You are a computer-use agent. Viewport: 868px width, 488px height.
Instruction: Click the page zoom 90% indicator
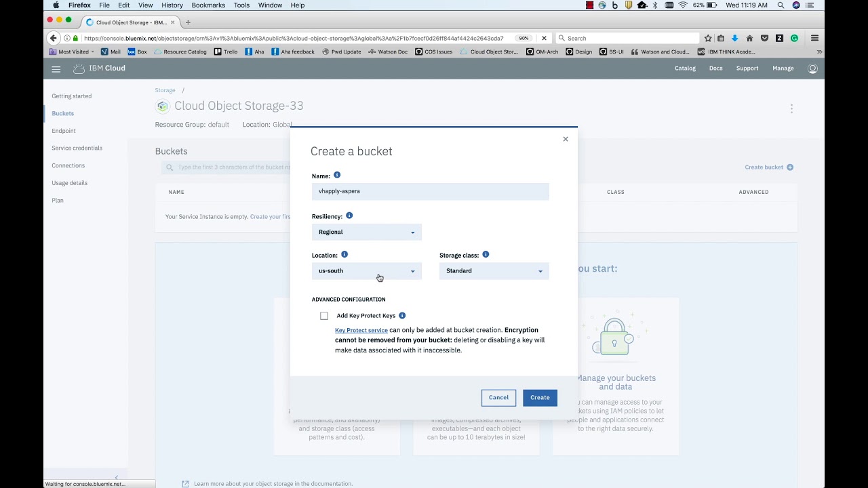point(523,39)
